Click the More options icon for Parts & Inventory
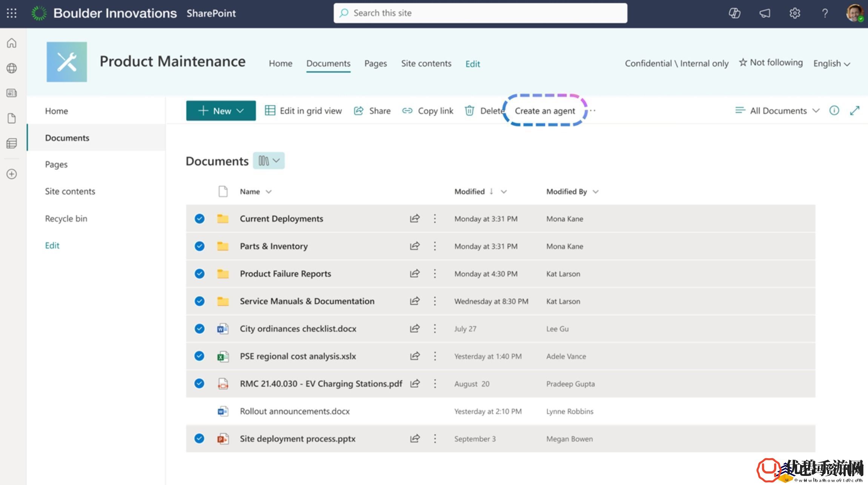The height and width of the screenshot is (485, 868). click(435, 245)
